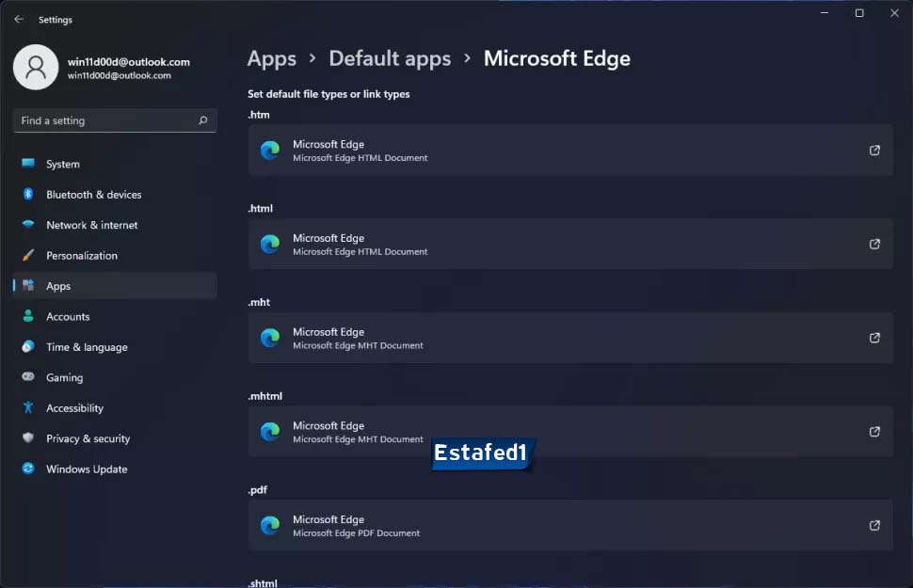
Task: Click Default apps in the breadcrumb
Action: [x=390, y=58]
